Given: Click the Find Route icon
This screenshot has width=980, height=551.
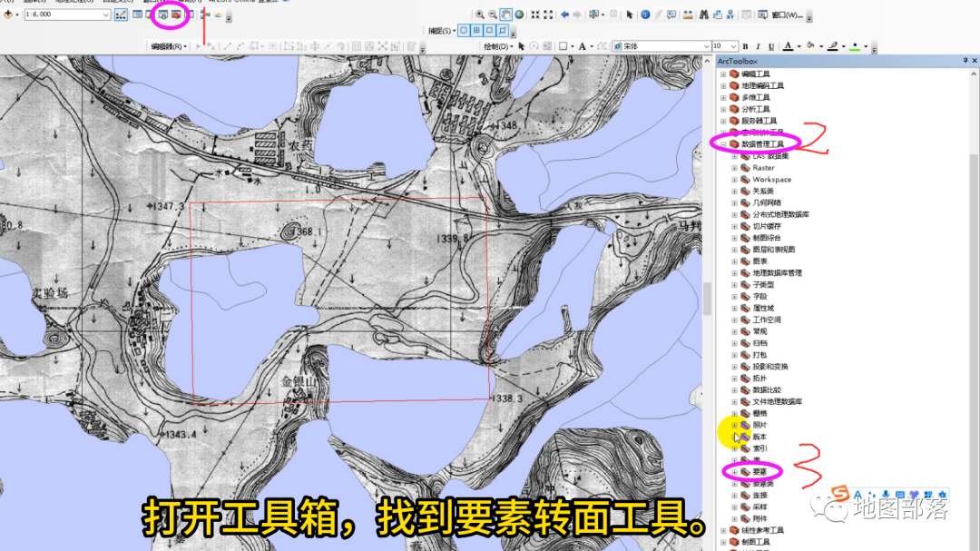Looking at the screenshot, I should click(717, 15).
